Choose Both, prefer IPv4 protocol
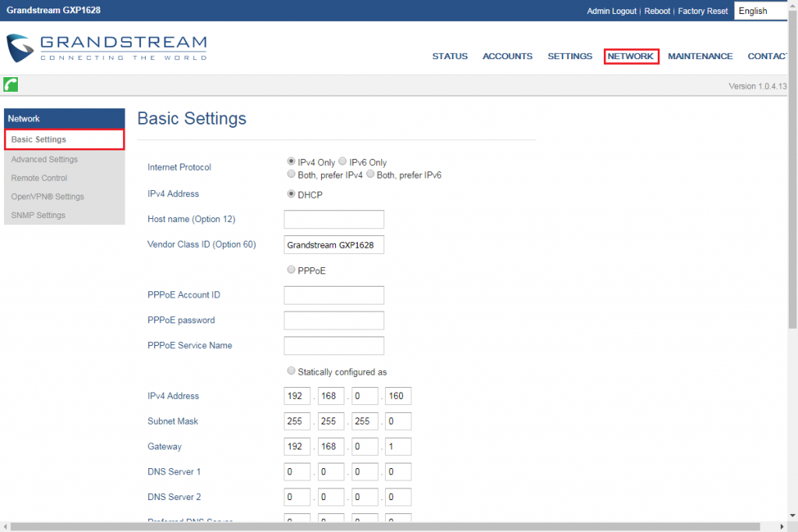 (x=291, y=174)
